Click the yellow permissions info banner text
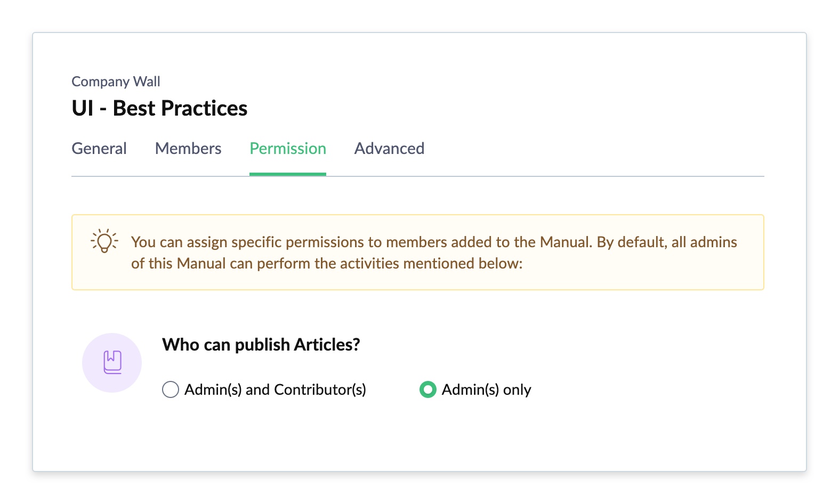839x504 pixels. 434,253
